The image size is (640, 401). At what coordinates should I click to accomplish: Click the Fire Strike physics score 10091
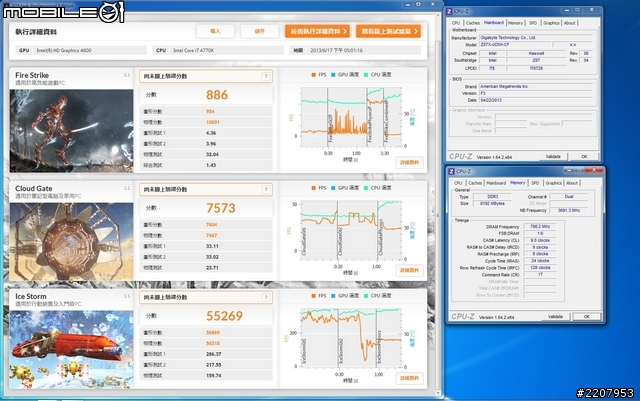click(x=213, y=122)
